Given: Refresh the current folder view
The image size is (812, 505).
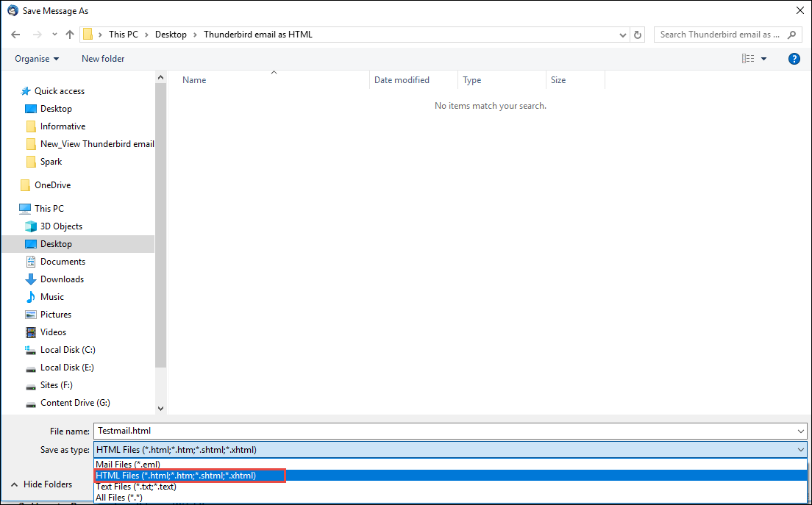Looking at the screenshot, I should (x=638, y=35).
